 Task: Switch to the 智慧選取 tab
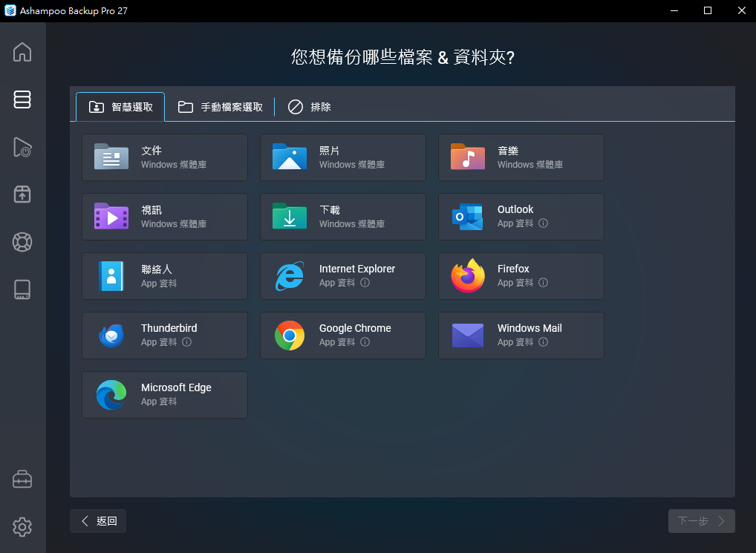point(120,107)
